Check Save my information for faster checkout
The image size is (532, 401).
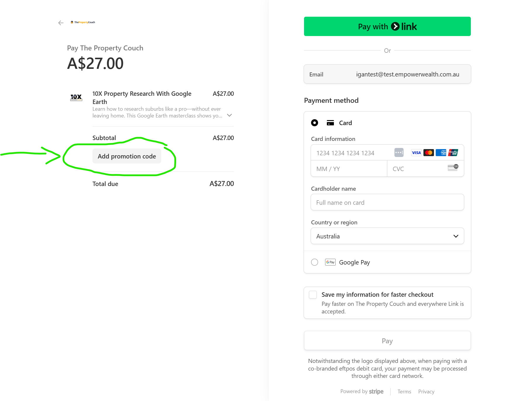pyautogui.click(x=313, y=295)
